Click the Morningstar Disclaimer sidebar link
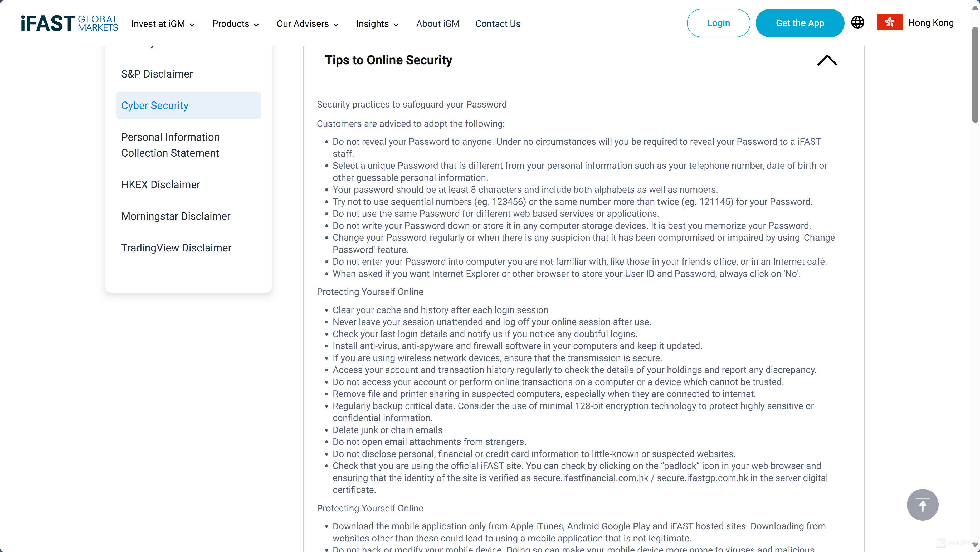 click(x=176, y=215)
